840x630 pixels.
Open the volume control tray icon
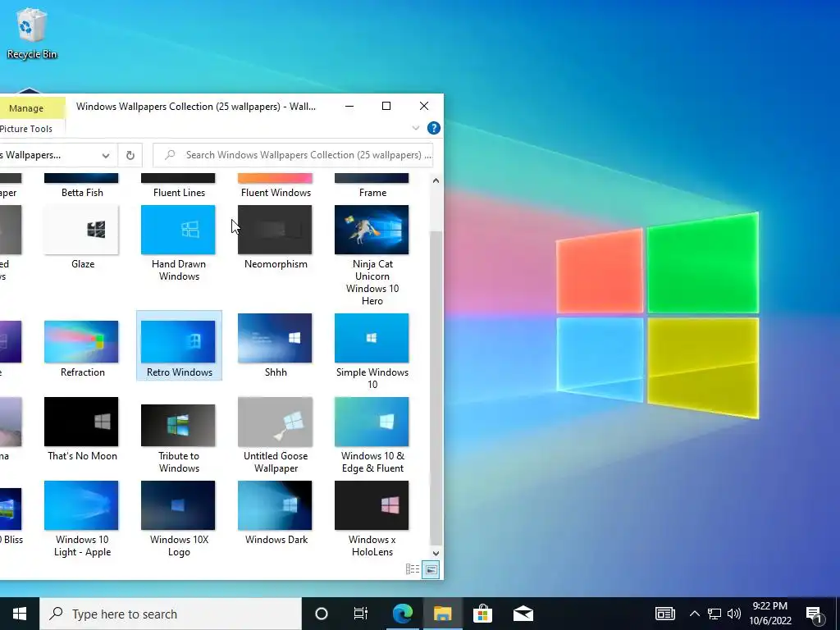click(x=734, y=614)
